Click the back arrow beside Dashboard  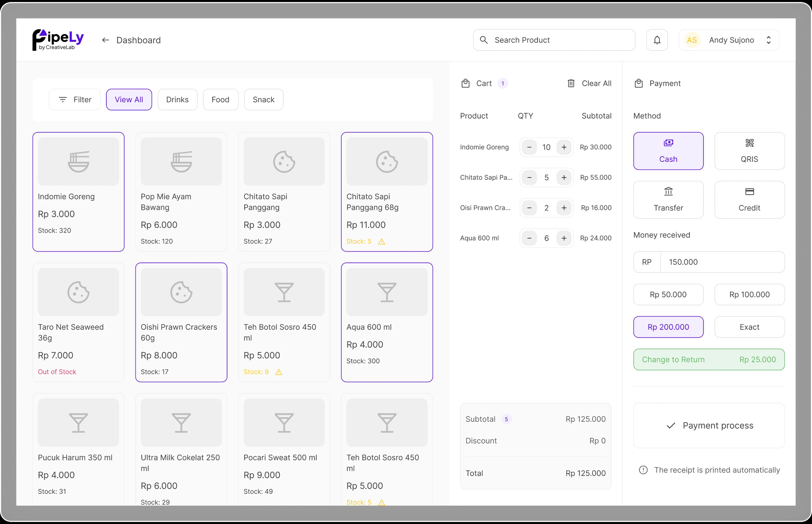(105, 40)
